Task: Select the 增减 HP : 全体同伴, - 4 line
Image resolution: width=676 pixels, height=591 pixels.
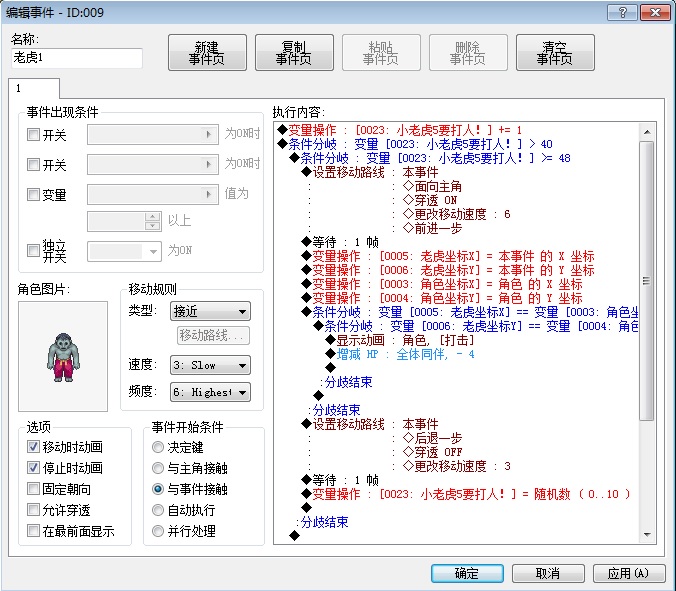Action: click(x=400, y=354)
